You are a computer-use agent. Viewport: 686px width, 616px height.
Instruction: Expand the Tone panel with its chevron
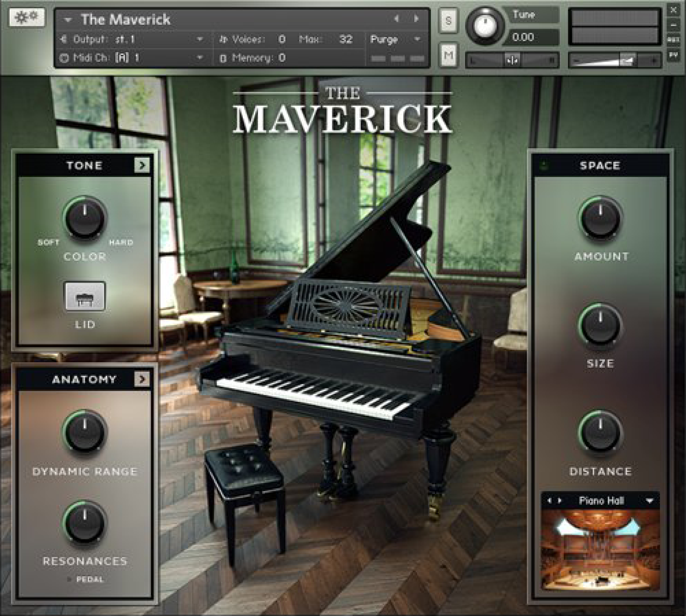(142, 166)
